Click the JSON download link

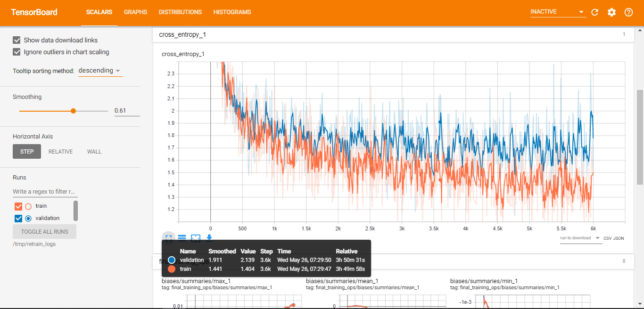pyautogui.click(x=619, y=238)
